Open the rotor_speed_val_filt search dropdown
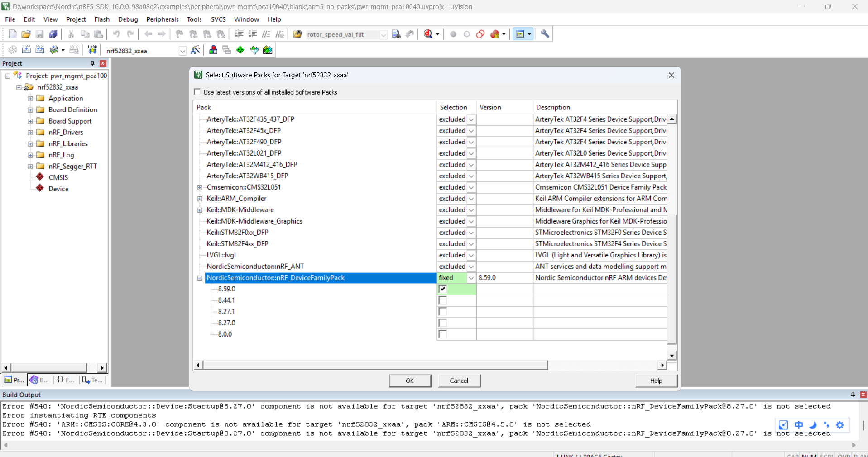Screen dimensions: 868x457 tap(383, 34)
